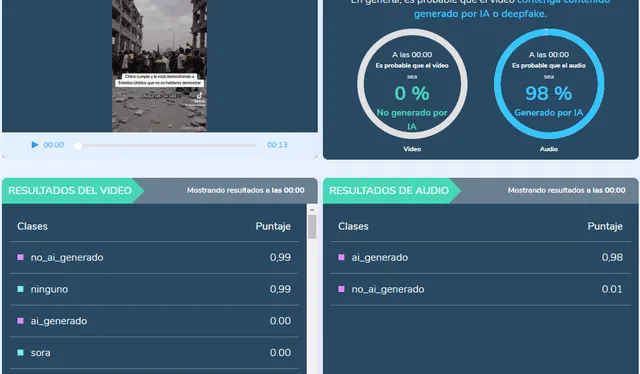
Task: Play the analyzed video
Action: point(35,145)
